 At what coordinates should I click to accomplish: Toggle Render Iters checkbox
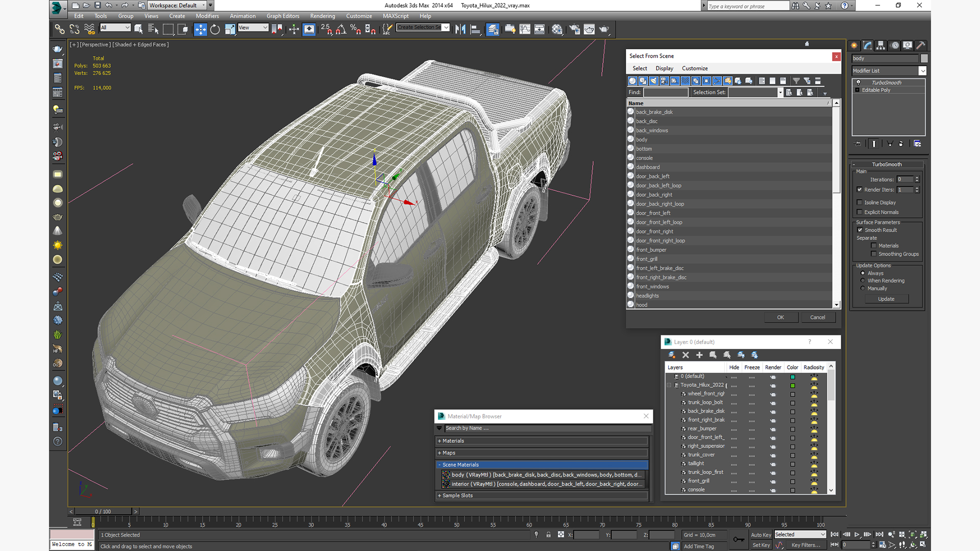(860, 190)
